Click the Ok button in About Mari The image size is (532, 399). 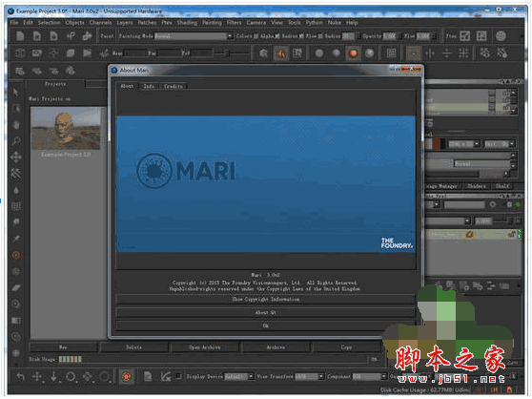click(x=266, y=325)
